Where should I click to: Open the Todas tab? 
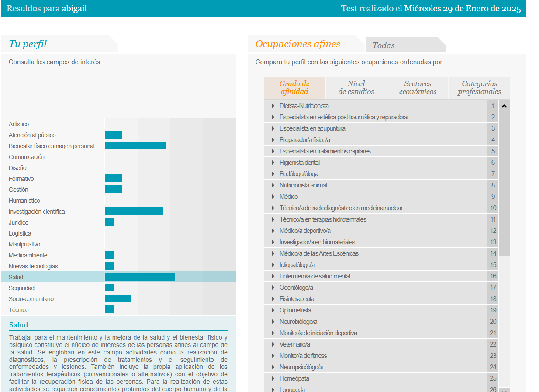click(405, 45)
